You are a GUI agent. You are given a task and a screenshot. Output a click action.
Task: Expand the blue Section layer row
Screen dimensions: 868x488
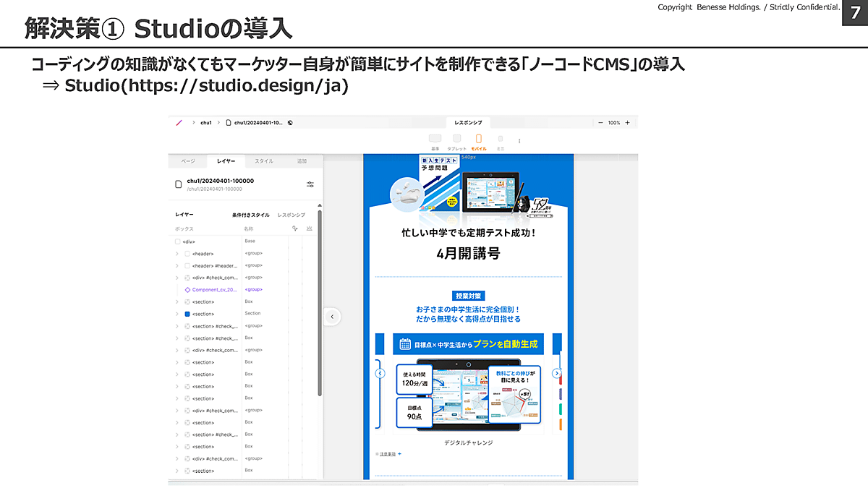tap(177, 314)
